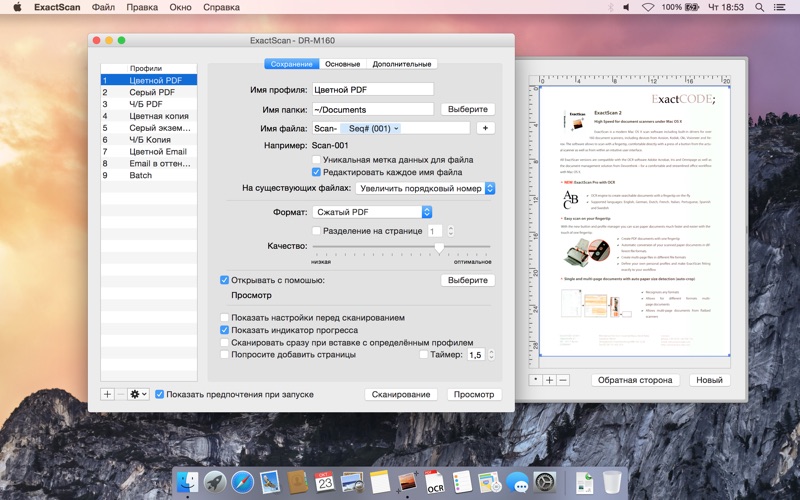Click the 'Просмотр' button
Viewport: 800px width, 500px height.
[x=474, y=394]
